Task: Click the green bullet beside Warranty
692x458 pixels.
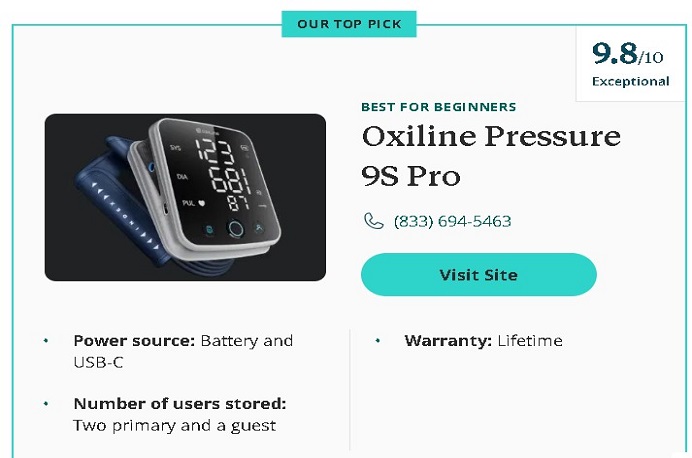Action: 377,341
